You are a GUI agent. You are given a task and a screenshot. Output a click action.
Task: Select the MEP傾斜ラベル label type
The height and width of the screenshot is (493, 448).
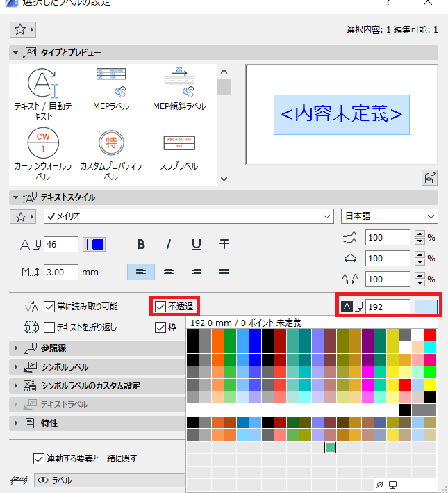pyautogui.click(x=179, y=89)
